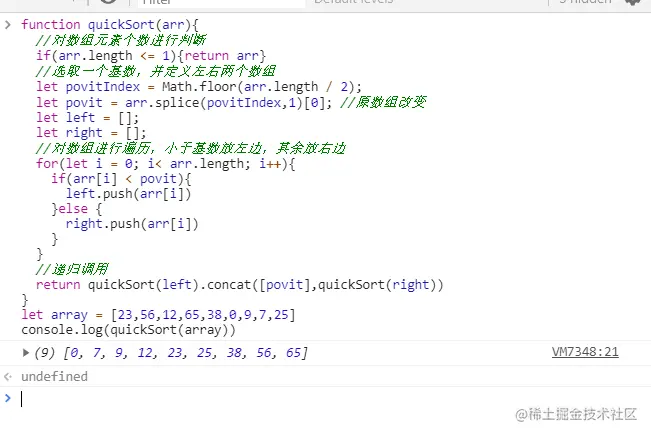Click the comment '//对数组进行遍历，小于基数放左边，其余放右边'
651x436 pixels.
[191, 148]
